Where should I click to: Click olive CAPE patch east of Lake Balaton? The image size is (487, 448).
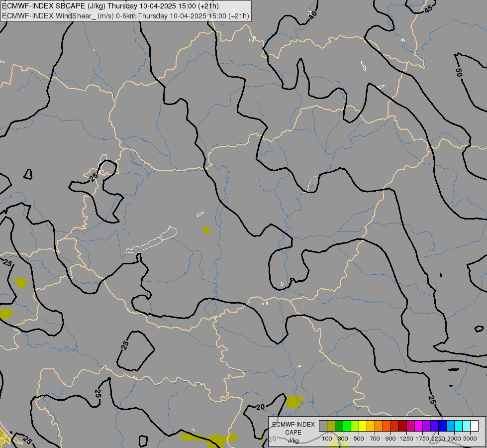206,230
